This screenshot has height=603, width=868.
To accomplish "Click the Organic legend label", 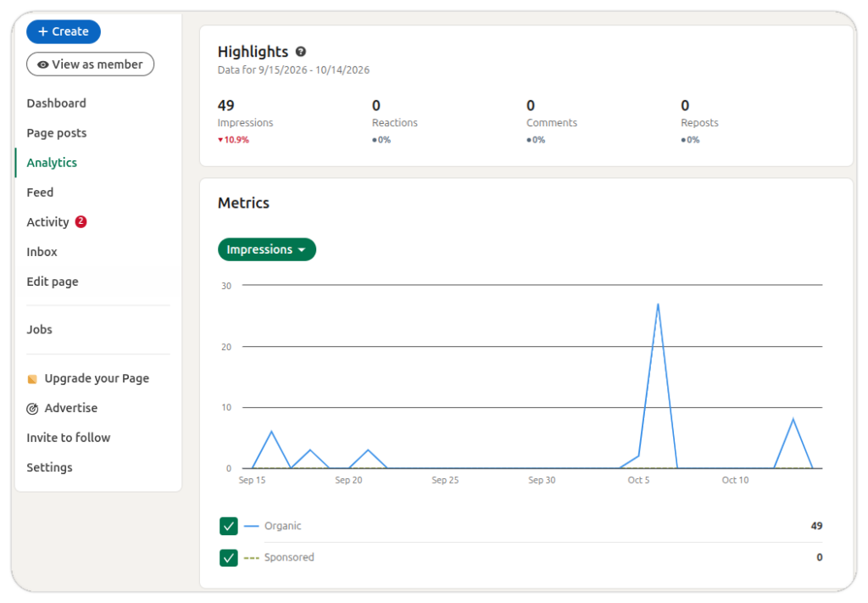I will [x=283, y=526].
